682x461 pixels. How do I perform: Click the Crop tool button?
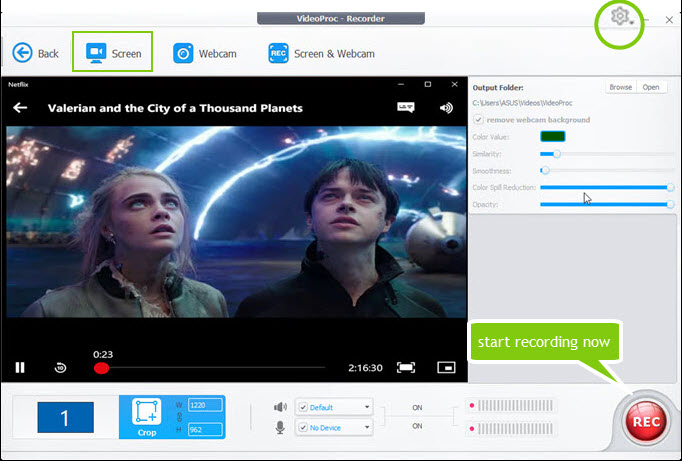click(147, 418)
